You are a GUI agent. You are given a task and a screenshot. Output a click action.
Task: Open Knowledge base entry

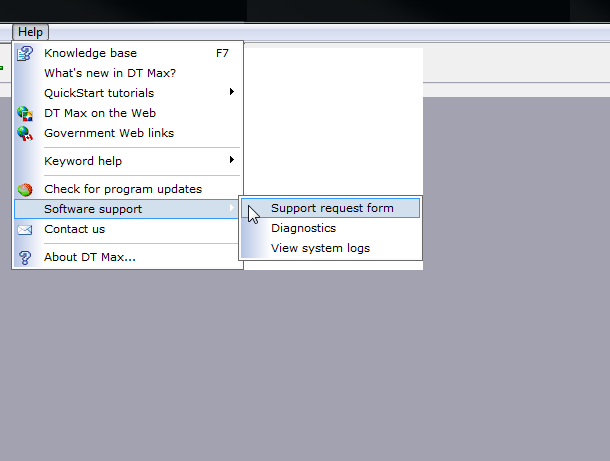coord(128,53)
